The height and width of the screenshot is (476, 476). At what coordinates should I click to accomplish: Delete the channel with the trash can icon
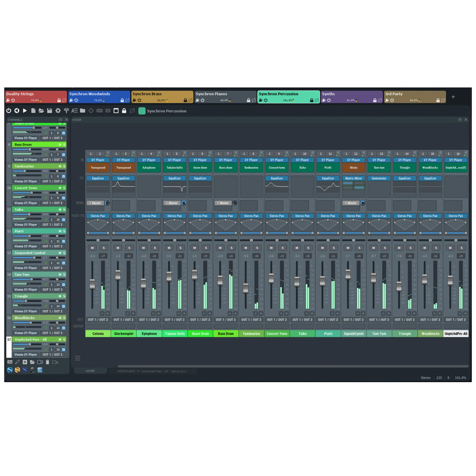[47, 362]
